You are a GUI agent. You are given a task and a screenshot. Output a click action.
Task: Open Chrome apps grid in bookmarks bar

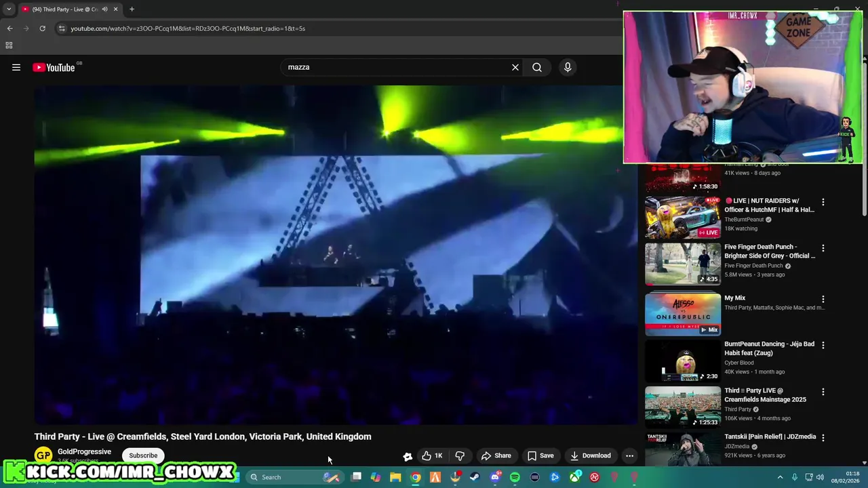coord(9,45)
